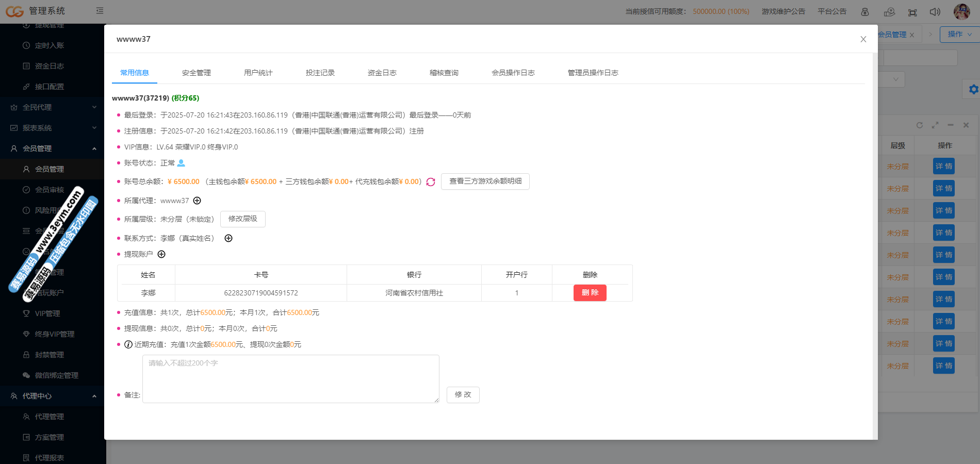Image resolution: width=980 pixels, height=464 pixels.
Task: Click plus icon beside 联系方式
Action: tap(228, 238)
